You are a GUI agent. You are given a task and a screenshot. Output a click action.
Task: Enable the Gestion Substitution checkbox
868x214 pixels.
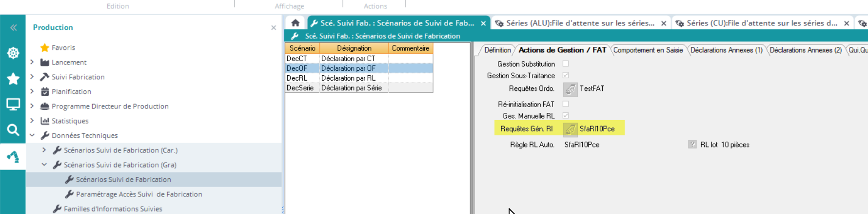[x=566, y=64]
